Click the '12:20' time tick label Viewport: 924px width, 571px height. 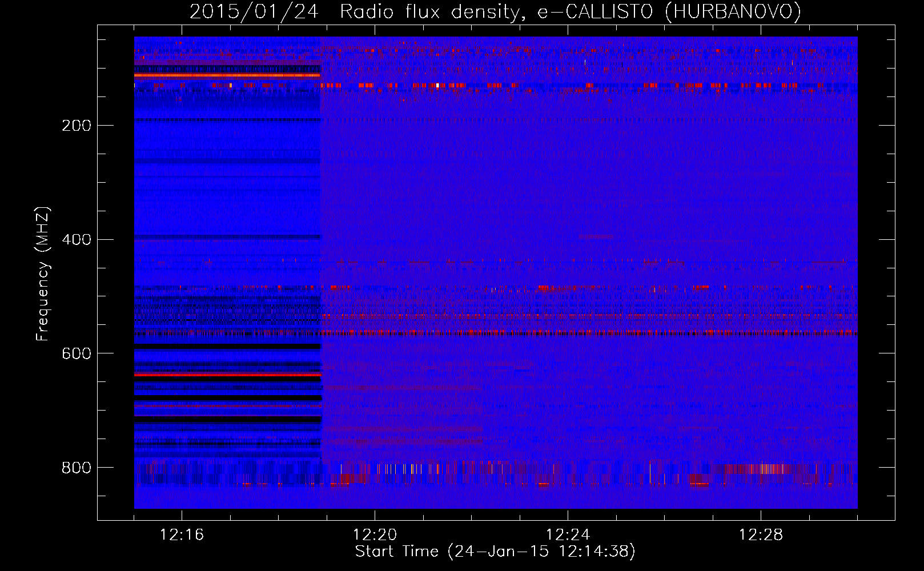(x=375, y=535)
